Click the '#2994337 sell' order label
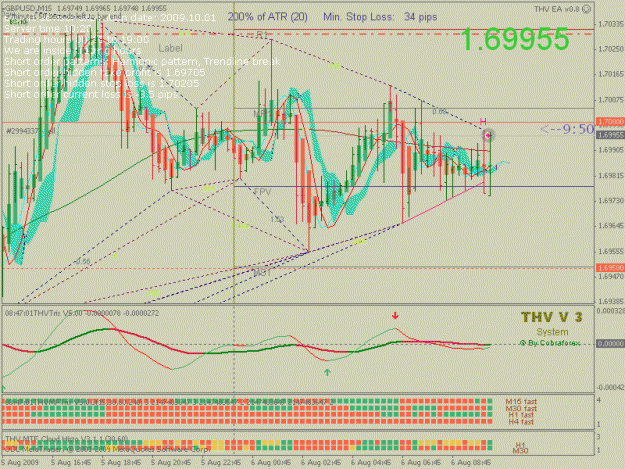 point(31,131)
